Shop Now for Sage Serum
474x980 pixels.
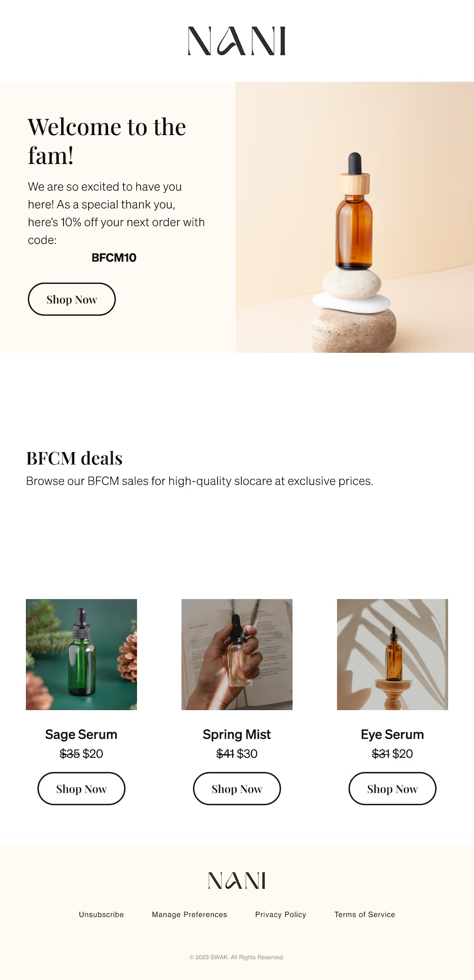coord(82,789)
